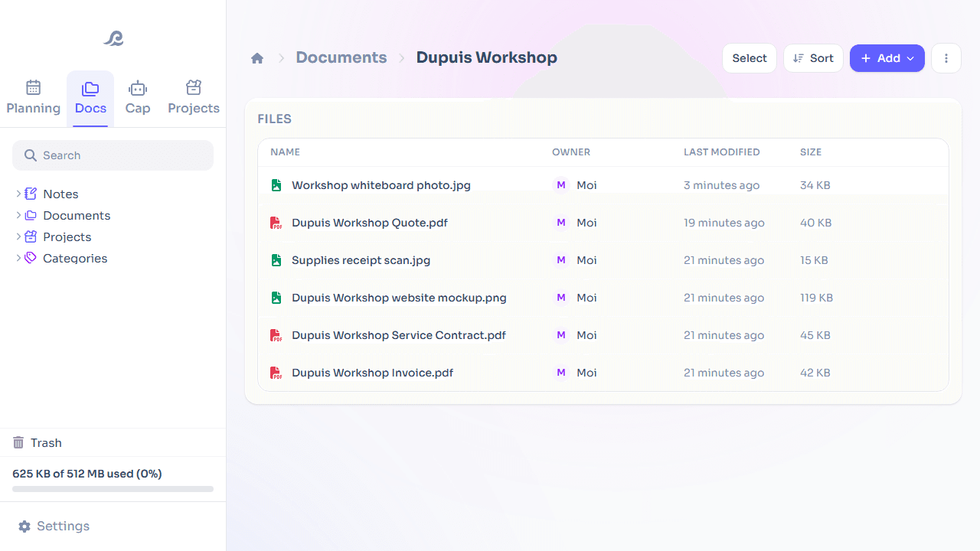Click PDF icon of Service Contract.pdf

pyautogui.click(x=276, y=335)
